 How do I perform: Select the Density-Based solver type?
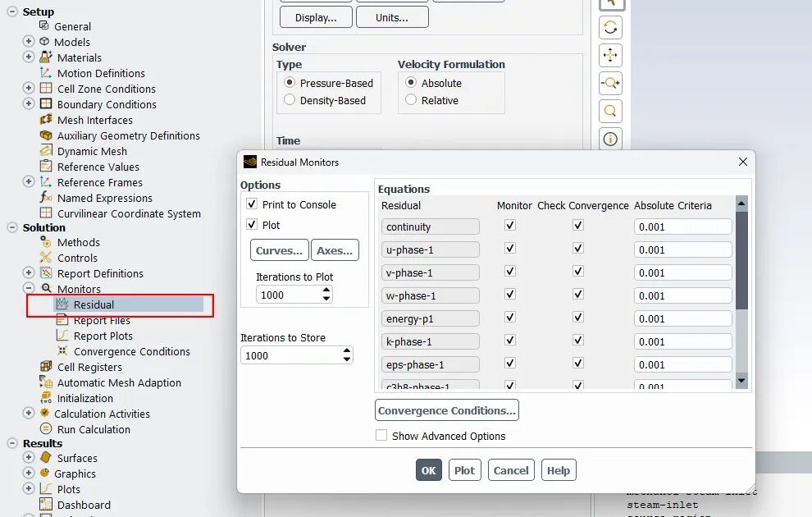(x=290, y=99)
